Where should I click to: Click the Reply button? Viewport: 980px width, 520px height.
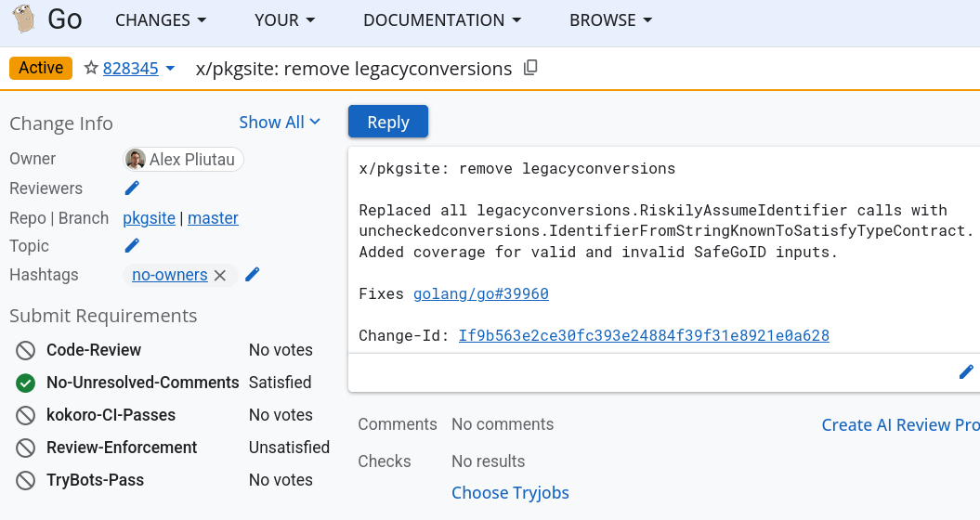point(388,122)
